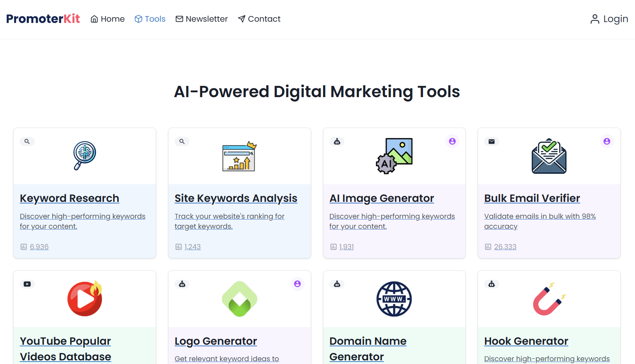Viewport: 635px width, 364px height.
Task: Click the WWW globe illustration
Action: pos(394,299)
